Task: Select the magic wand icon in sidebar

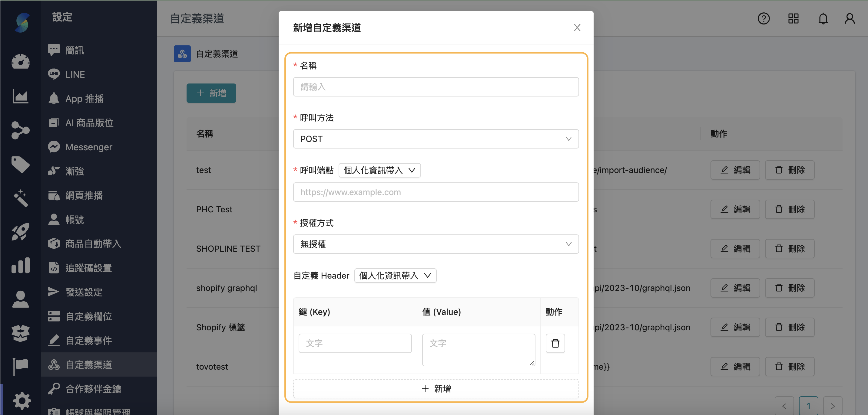Action: [20, 198]
